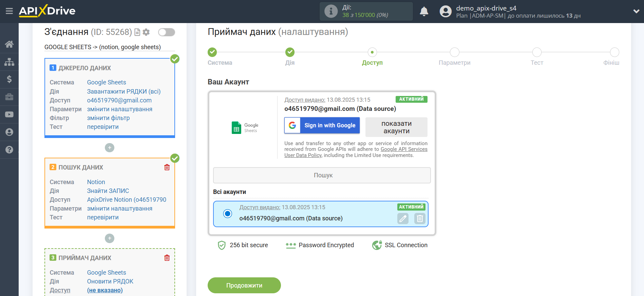Click the показати акаунти button

tap(396, 127)
